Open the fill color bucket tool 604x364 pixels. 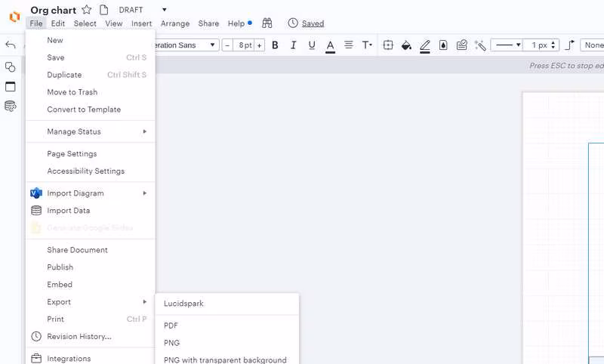pos(406,45)
